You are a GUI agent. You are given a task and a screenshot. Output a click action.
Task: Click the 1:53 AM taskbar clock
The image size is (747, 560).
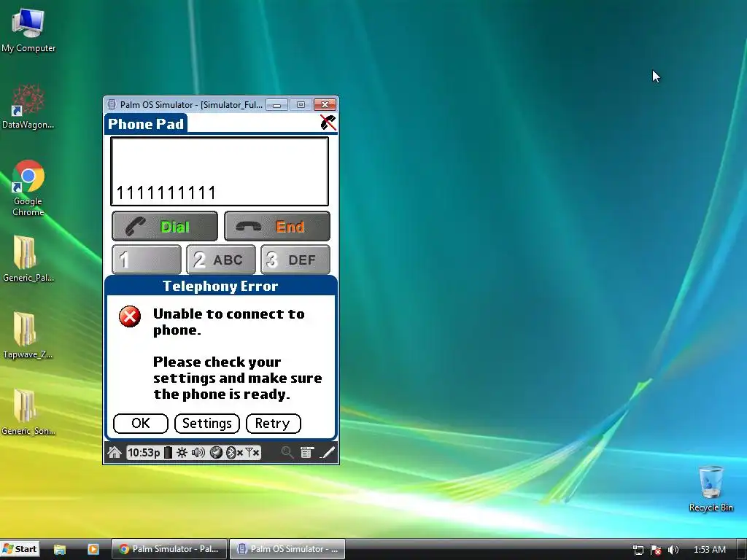709,550
